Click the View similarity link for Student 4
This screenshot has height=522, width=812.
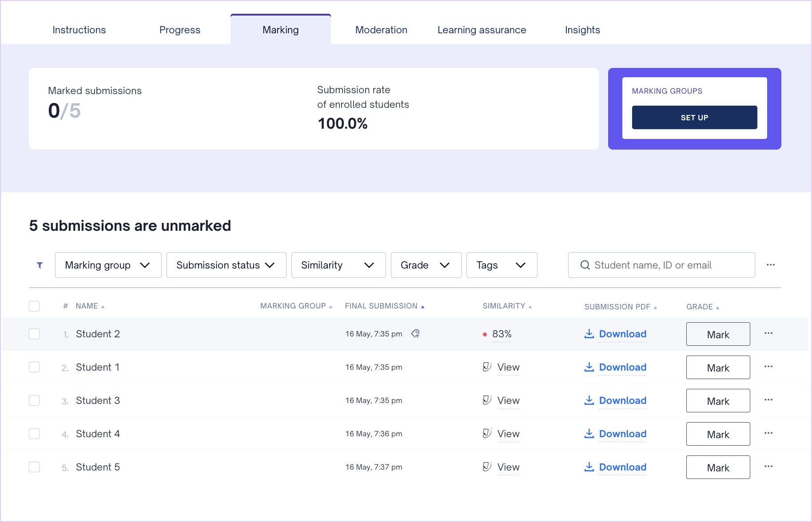509,434
